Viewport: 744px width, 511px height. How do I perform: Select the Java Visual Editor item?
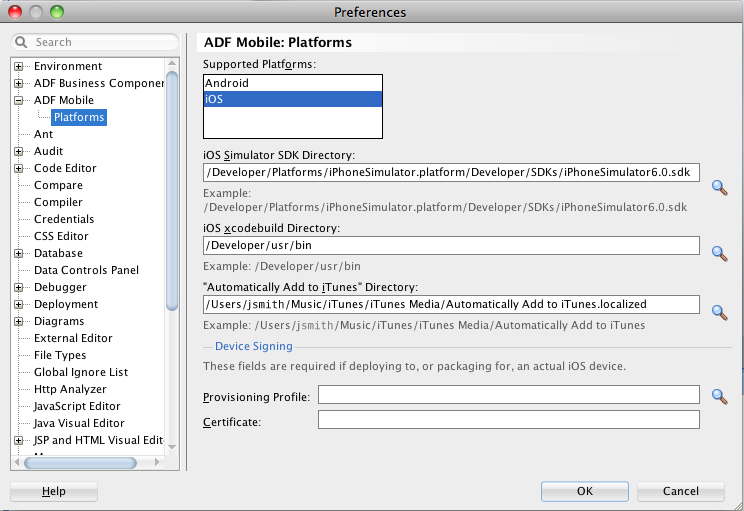(x=79, y=423)
